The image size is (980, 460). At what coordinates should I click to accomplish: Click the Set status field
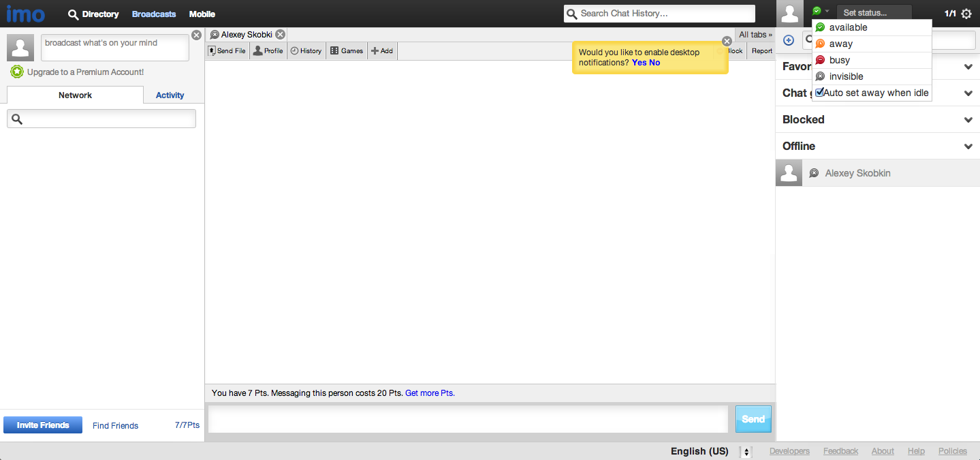point(874,13)
